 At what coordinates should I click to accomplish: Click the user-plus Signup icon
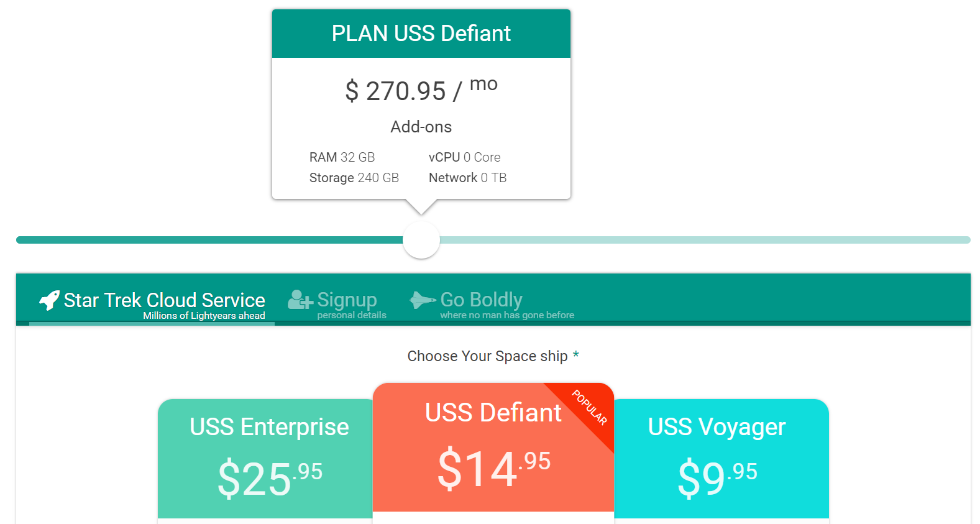(x=300, y=300)
